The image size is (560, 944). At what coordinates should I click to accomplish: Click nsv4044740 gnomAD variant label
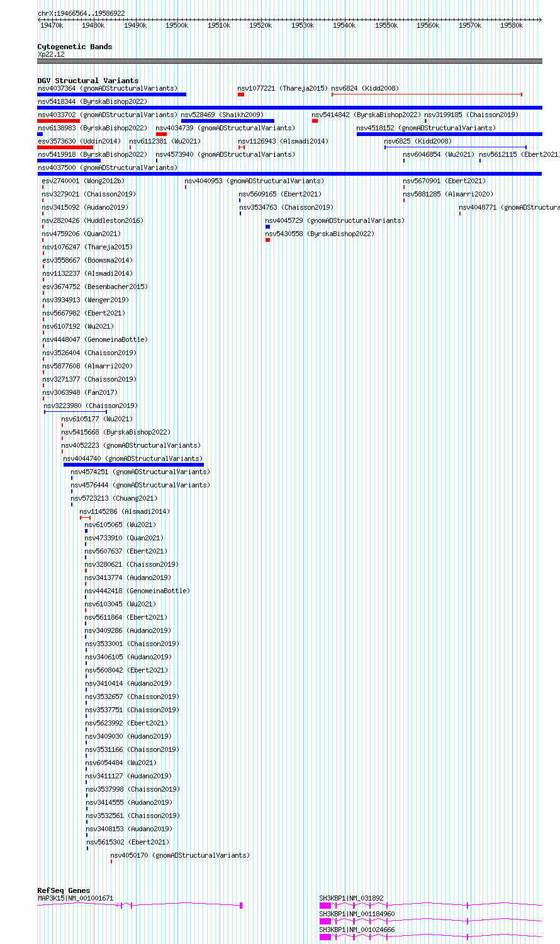133,459
